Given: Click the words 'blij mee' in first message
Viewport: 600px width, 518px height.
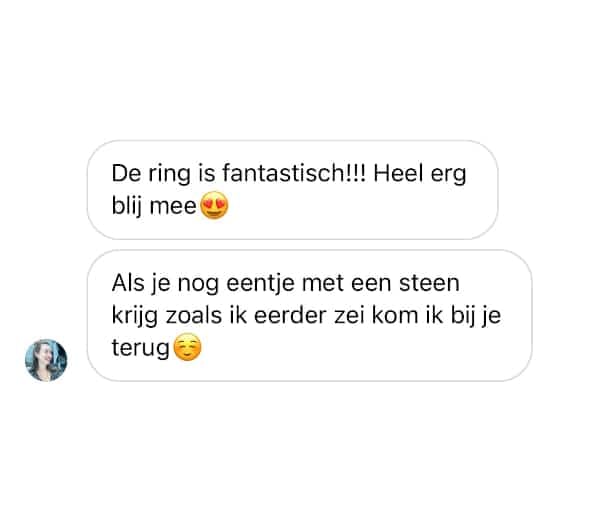Looking at the screenshot, I should [154, 206].
